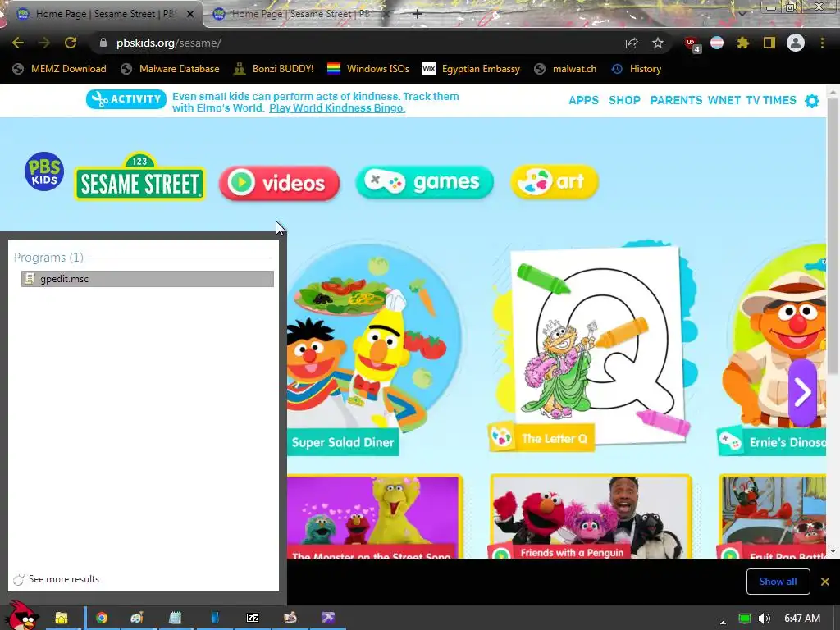Open the malwat.ch bookmark
This screenshot has width=840, height=630.
[x=566, y=69]
